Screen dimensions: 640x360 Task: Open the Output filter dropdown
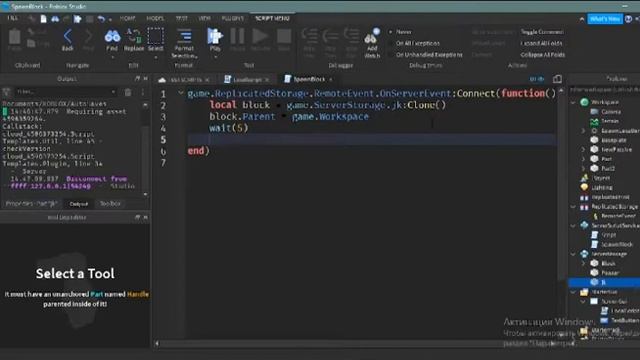(x=113, y=92)
